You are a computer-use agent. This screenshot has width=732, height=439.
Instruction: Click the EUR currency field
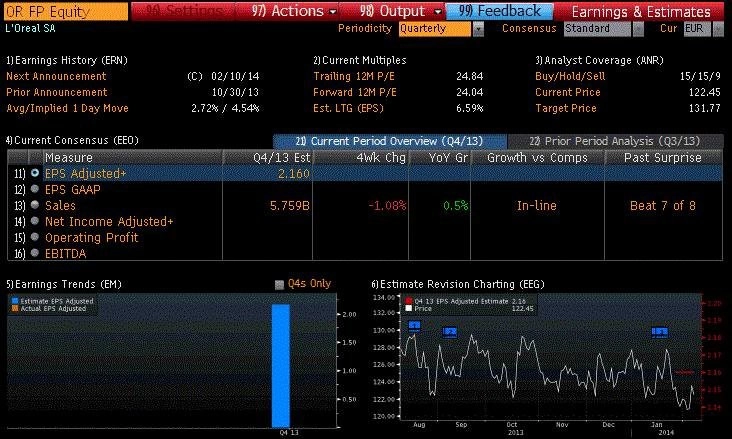click(x=698, y=29)
